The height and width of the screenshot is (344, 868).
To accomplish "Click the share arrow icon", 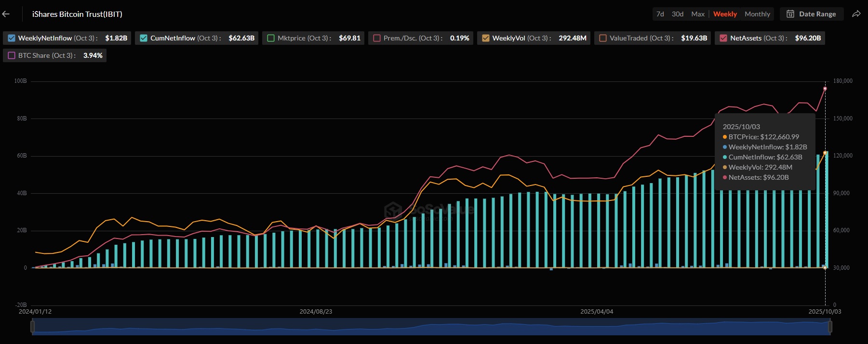I will click(x=856, y=14).
